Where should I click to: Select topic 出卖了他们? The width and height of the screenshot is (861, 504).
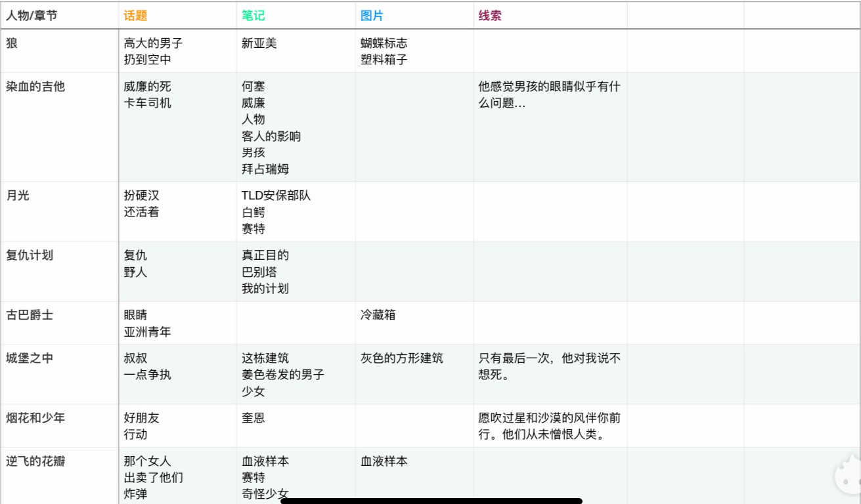click(153, 478)
